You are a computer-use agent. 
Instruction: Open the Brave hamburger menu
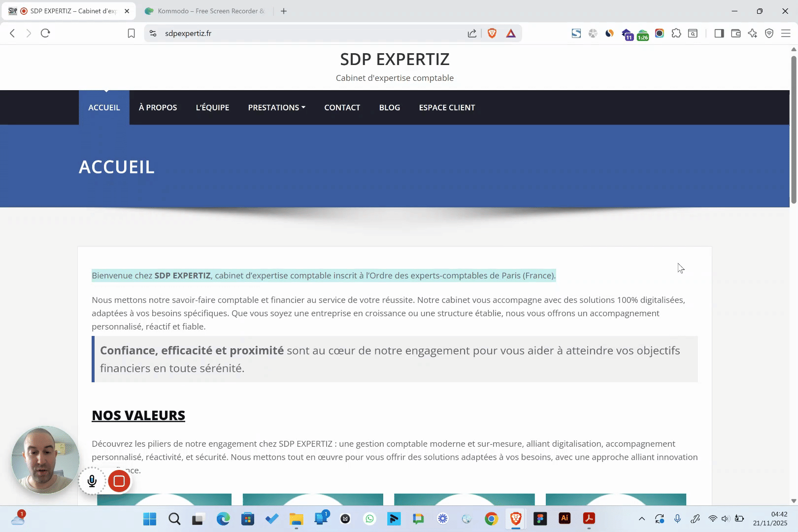tap(786, 33)
